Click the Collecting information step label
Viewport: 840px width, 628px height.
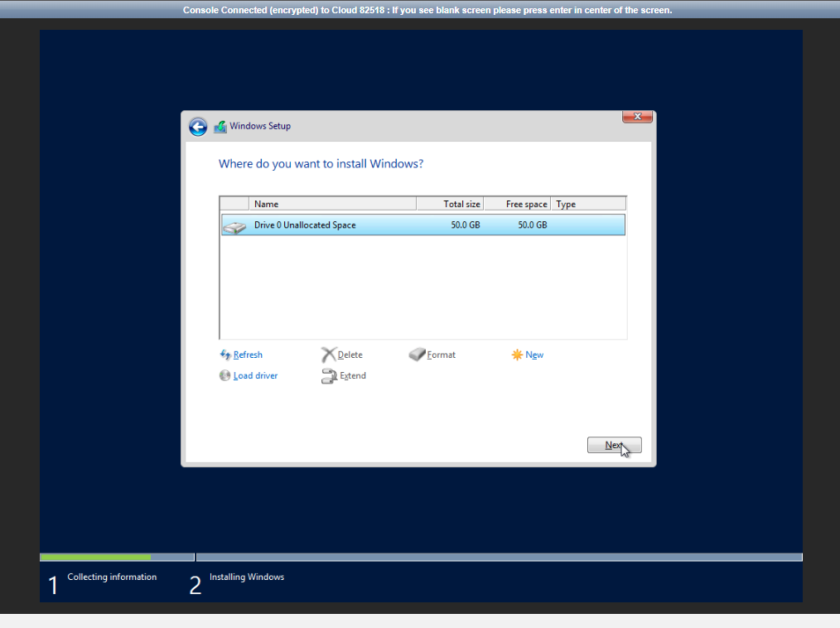click(x=112, y=577)
